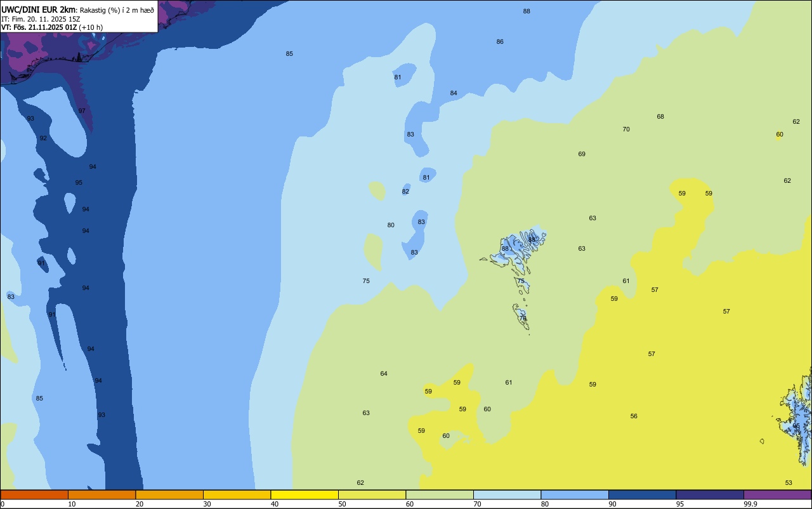Click the 'Rakastig (%) í 2 m hæð' label

[x=117, y=10]
